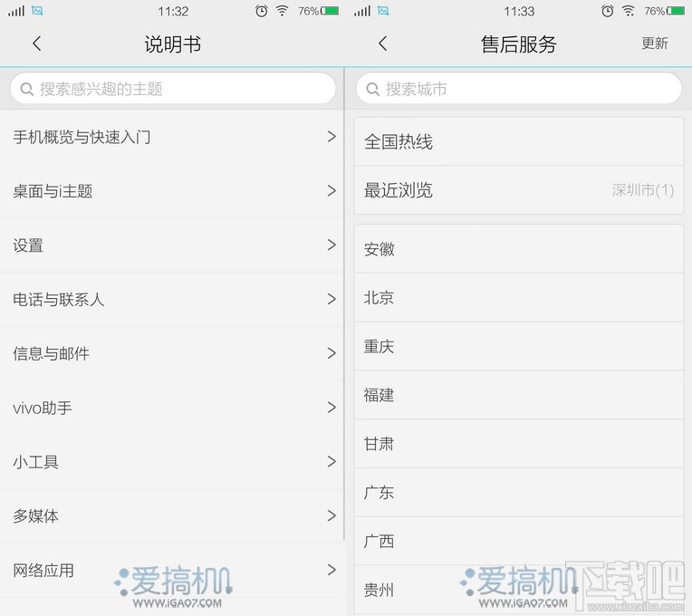Screen dimensions: 692x616
Task: Expand the 信息与邮件 chevron
Action: (332, 353)
